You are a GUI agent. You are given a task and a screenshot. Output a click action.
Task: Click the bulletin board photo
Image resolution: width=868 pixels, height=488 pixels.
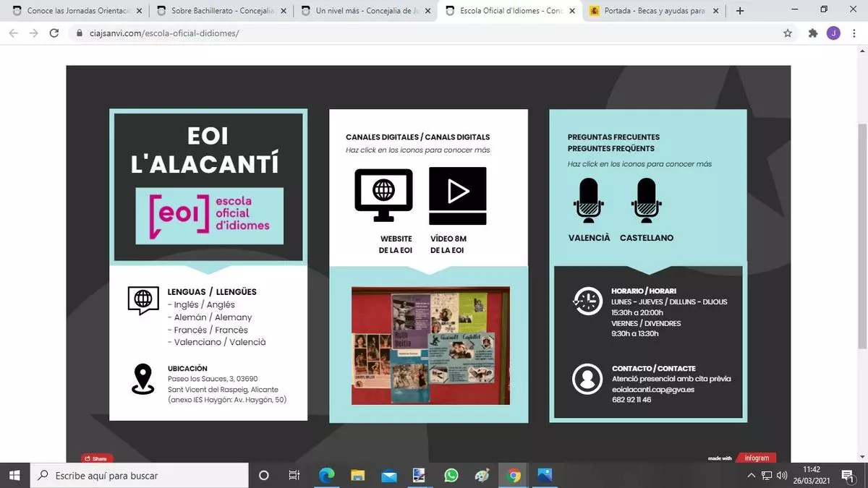point(430,346)
